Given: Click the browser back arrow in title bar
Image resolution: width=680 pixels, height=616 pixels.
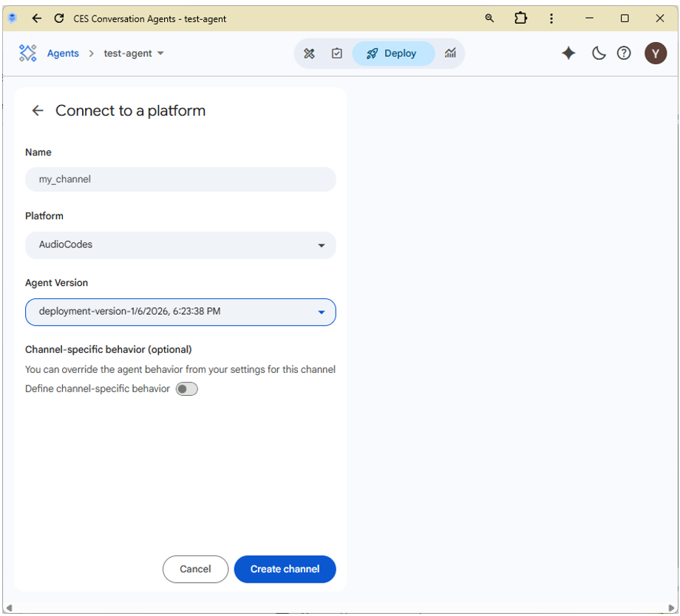Looking at the screenshot, I should (x=36, y=18).
